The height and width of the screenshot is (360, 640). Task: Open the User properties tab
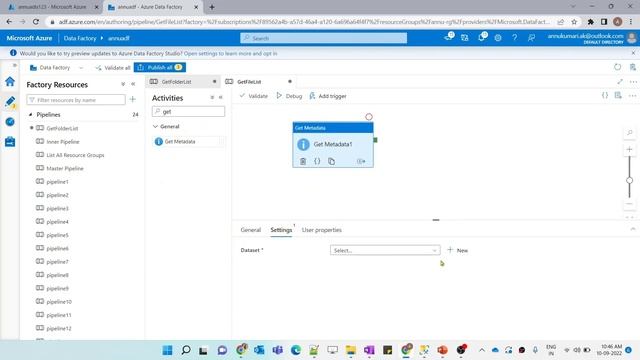point(322,230)
